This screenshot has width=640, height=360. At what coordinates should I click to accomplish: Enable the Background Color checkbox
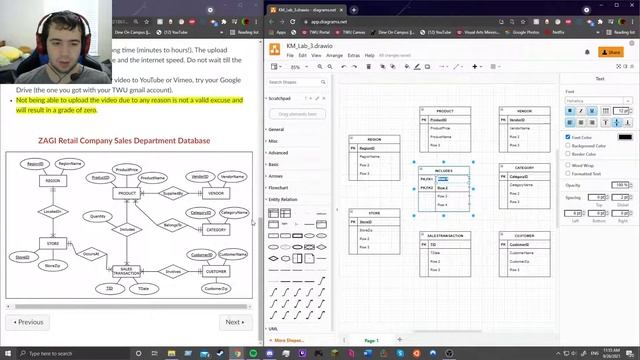click(568, 145)
